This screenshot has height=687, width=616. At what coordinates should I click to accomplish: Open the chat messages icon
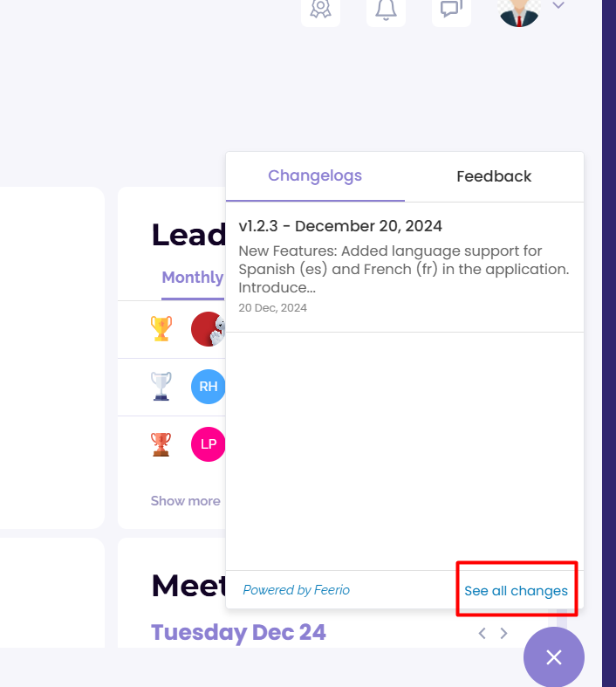[451, 10]
